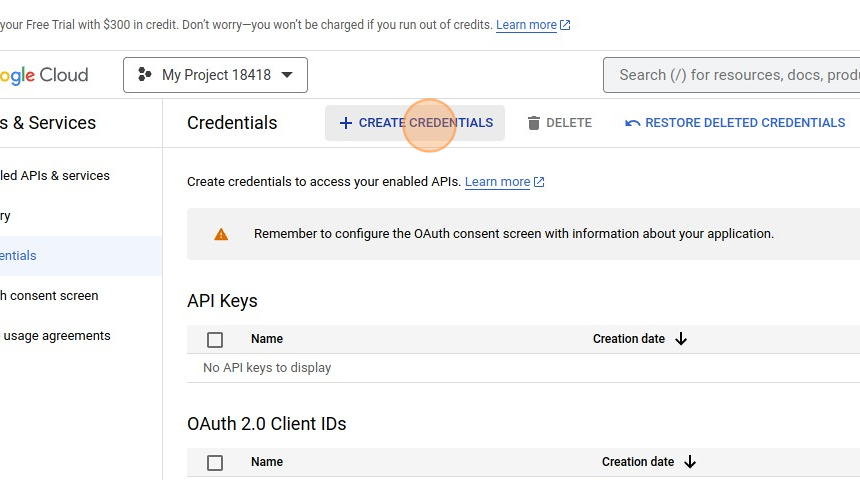Screen dimensions: 860x480
Task: Open the Learn more link under Credentials
Action: (497, 182)
